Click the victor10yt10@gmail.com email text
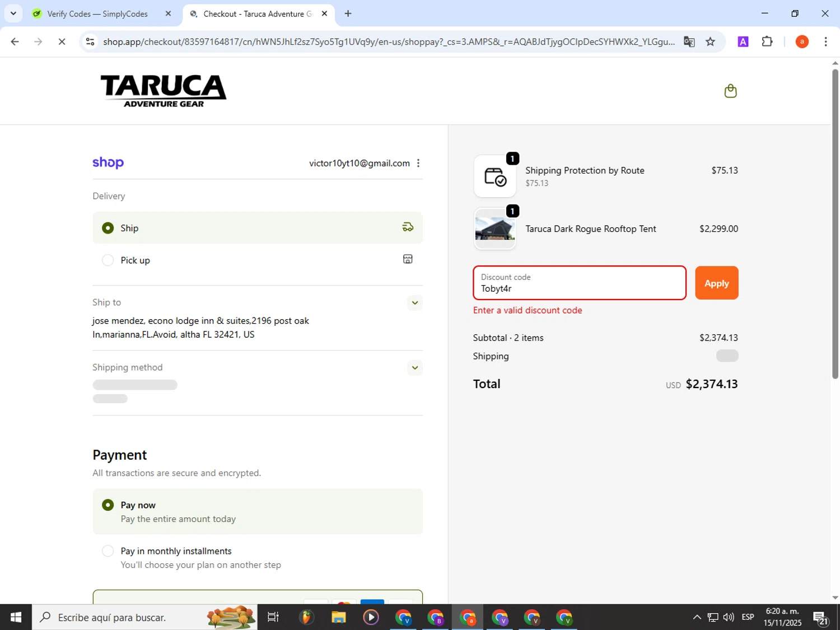This screenshot has width=840, height=630. pyautogui.click(x=359, y=163)
